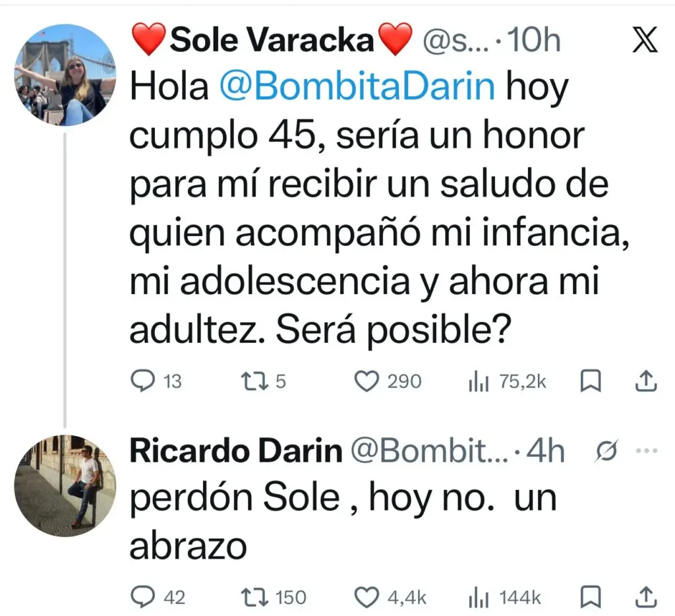Open Sole Varacka's profile name
The image size is (675, 616).
point(272,41)
